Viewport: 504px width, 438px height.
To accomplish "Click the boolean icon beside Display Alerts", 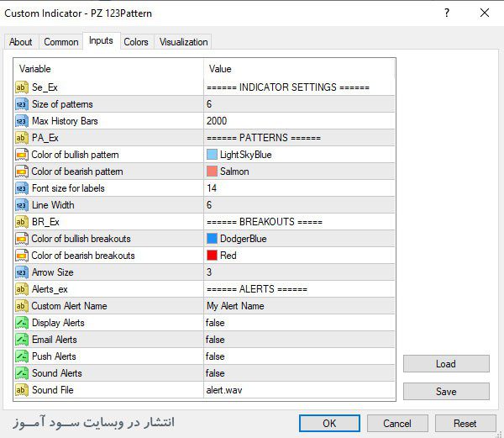I will (x=21, y=323).
